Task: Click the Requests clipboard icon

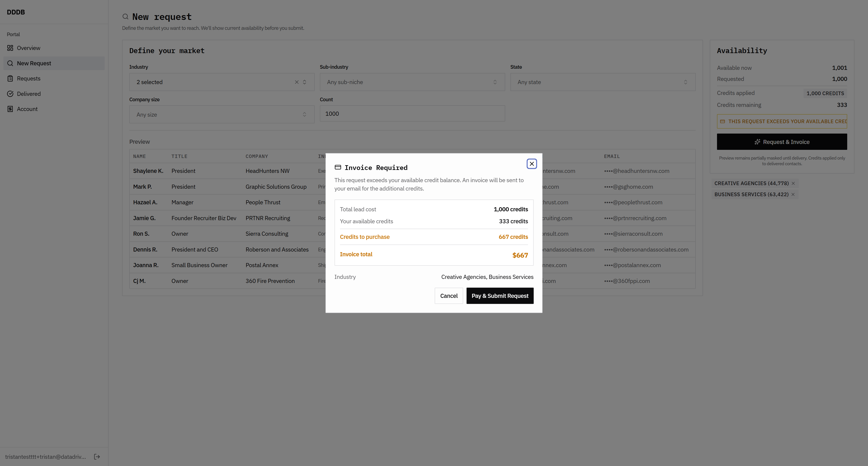Action: point(10,78)
